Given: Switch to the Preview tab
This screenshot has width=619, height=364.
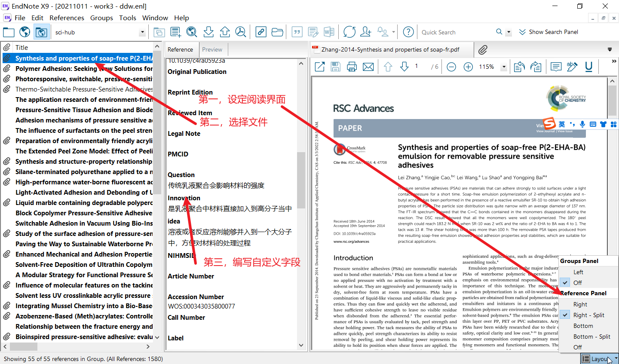Looking at the screenshot, I should [212, 49].
